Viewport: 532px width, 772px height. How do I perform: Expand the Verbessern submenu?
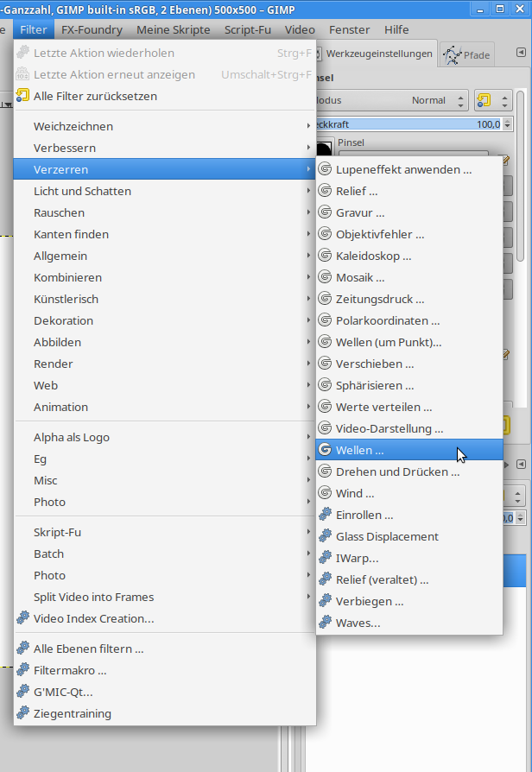click(165, 149)
